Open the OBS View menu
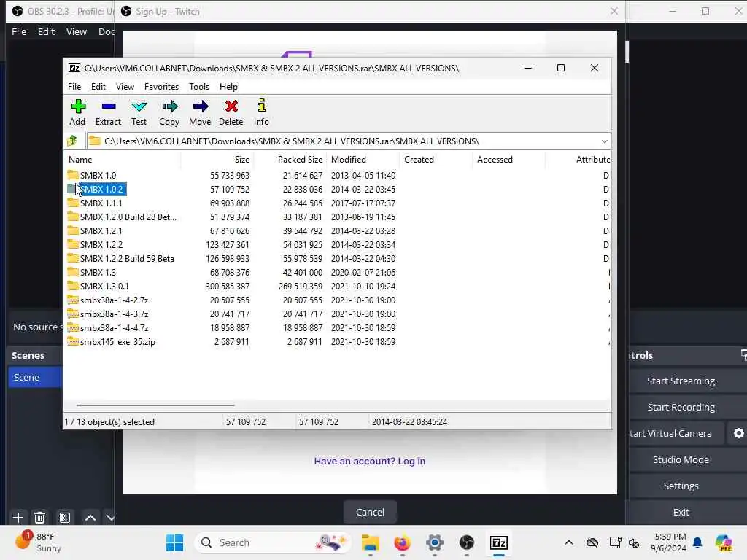 tap(76, 31)
